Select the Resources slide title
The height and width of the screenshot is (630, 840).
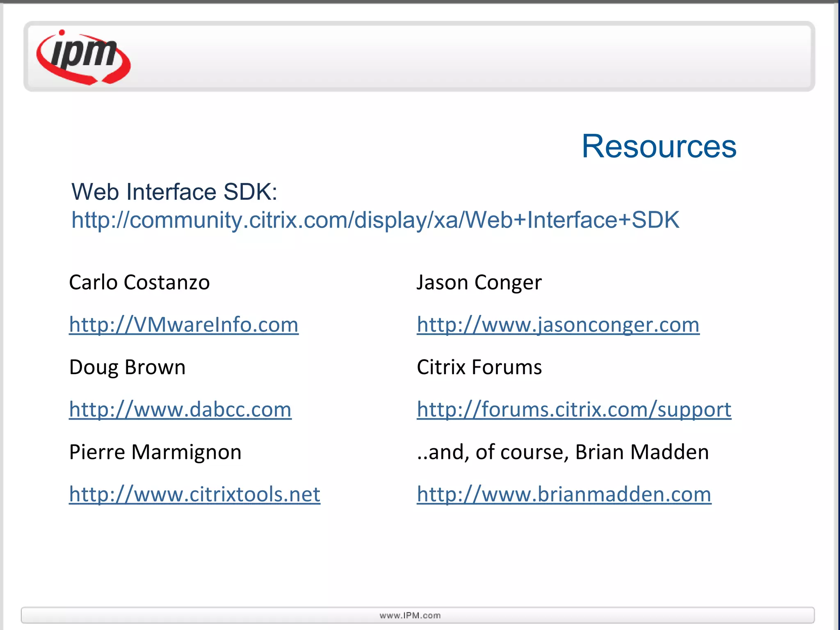[x=659, y=146]
